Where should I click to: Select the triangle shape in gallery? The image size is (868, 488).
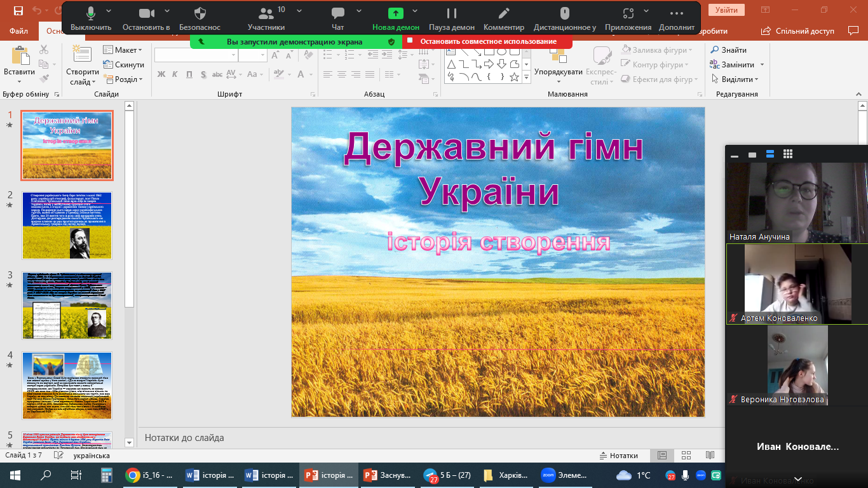[451, 64]
